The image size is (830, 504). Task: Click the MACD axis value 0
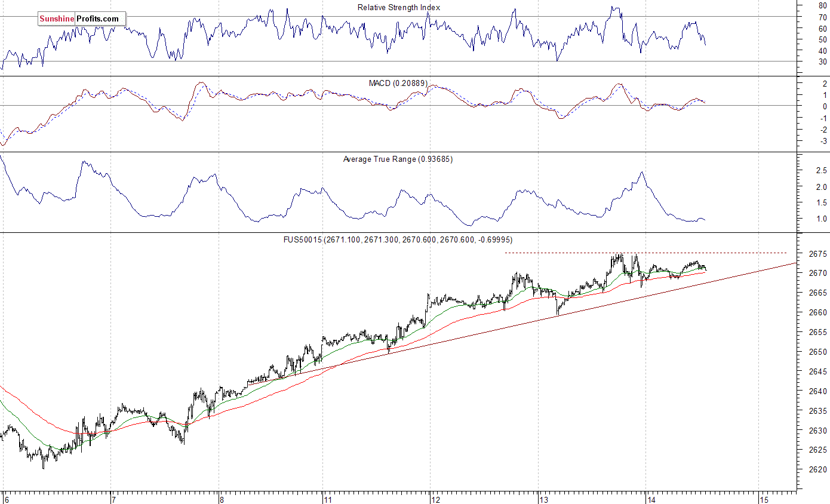click(x=825, y=107)
